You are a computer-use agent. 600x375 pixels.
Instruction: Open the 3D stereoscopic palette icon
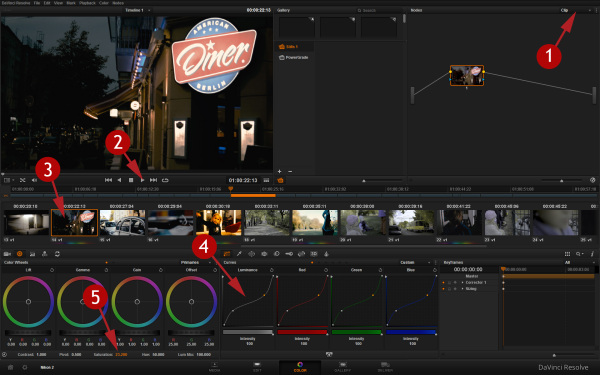tap(314, 254)
